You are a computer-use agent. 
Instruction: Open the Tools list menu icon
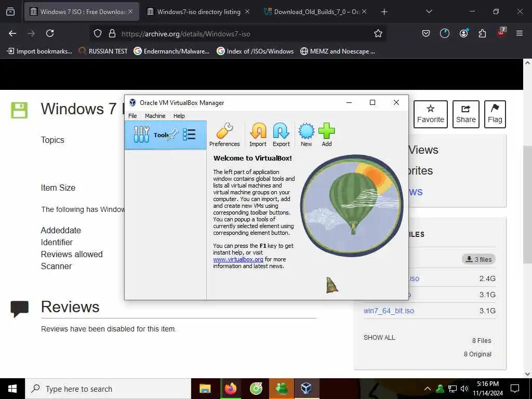tap(189, 135)
